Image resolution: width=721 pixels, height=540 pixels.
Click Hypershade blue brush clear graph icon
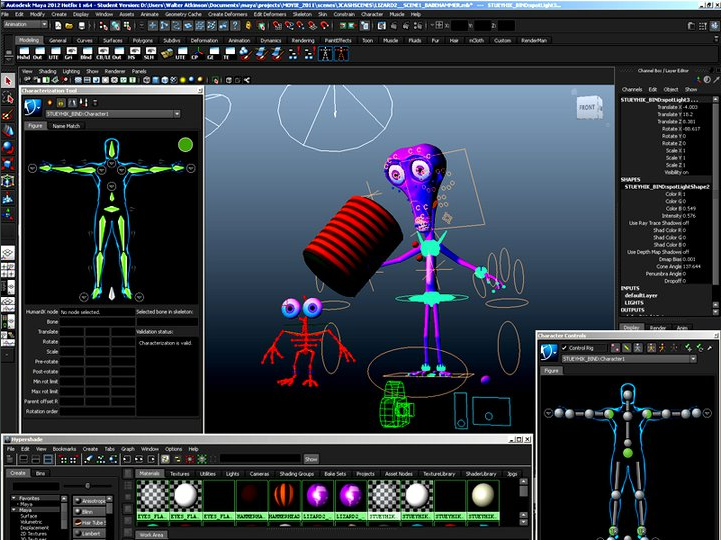[89, 459]
